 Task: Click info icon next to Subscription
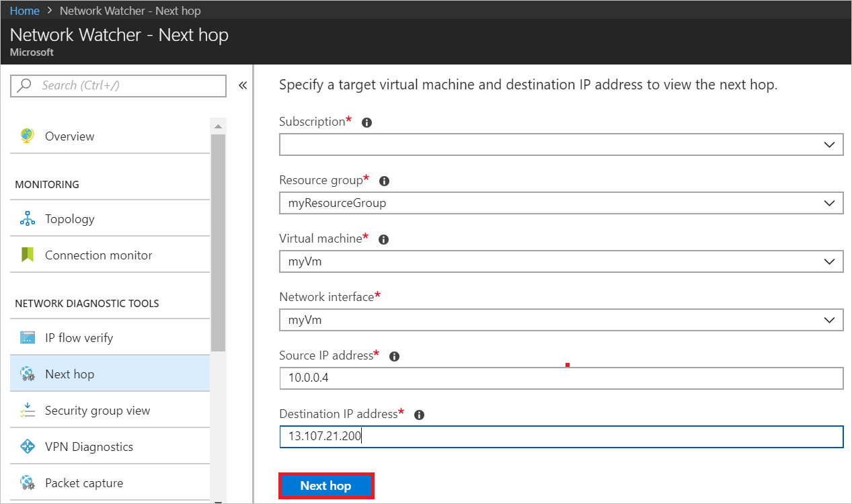(366, 123)
